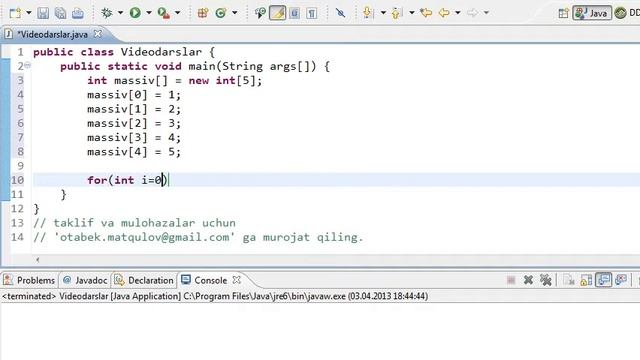Click the 'for(int i=0)' line

pyautogui.click(x=128, y=180)
